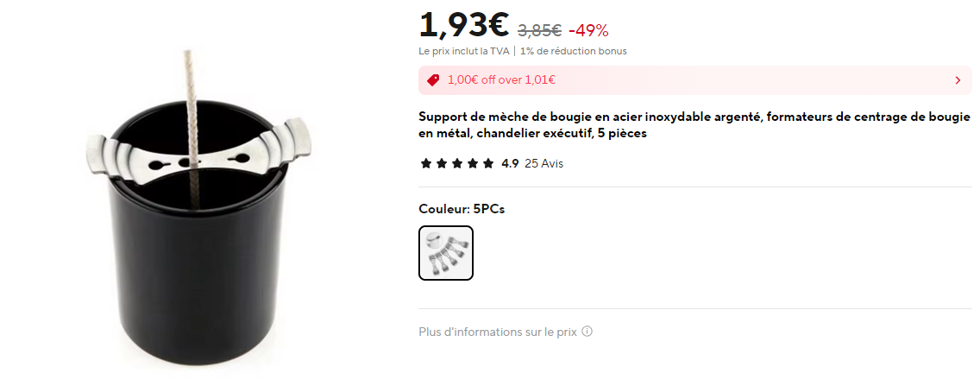Click the first rating star
The height and width of the screenshot is (386, 980).
426,164
